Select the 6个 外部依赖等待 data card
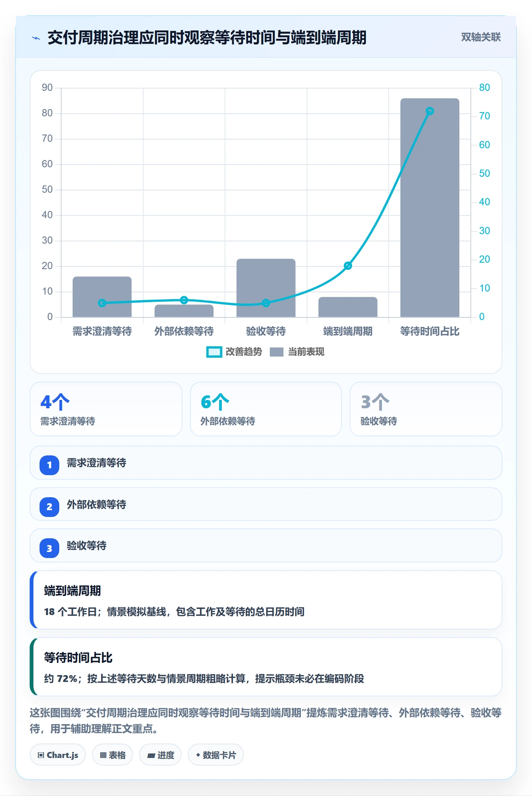The width and height of the screenshot is (532, 796). tap(266, 409)
